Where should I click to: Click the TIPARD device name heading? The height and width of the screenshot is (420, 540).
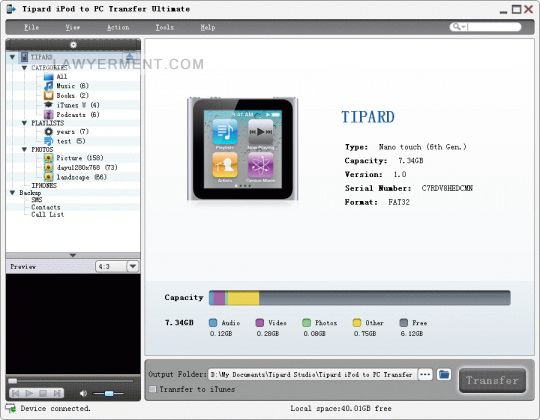(x=368, y=117)
